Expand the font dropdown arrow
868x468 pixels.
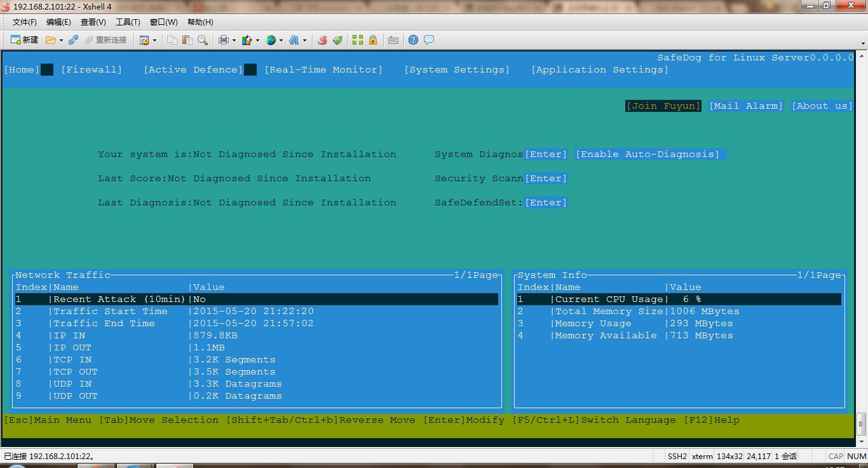click(x=304, y=40)
